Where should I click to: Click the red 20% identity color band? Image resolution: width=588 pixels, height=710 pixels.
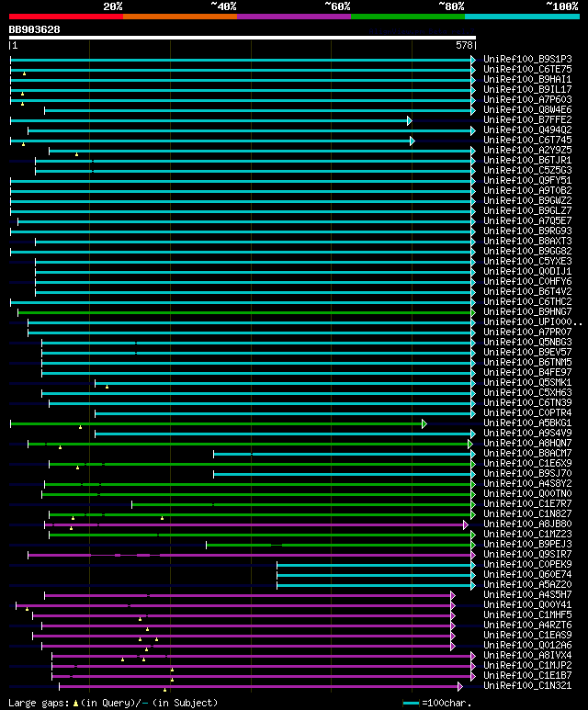(66, 17)
